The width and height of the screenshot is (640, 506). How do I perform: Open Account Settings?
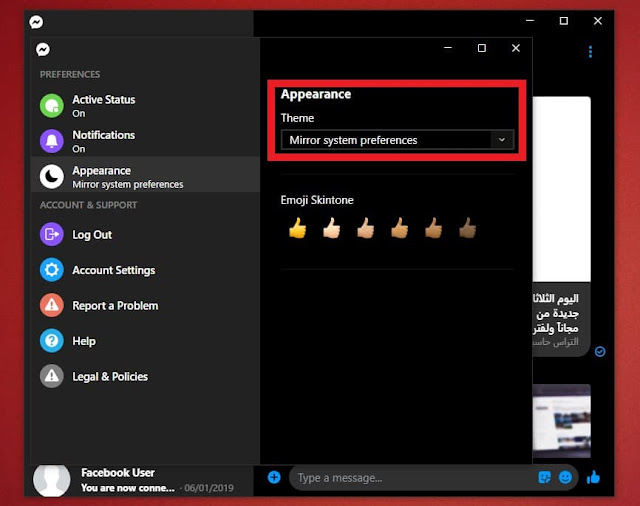[x=145, y=270]
